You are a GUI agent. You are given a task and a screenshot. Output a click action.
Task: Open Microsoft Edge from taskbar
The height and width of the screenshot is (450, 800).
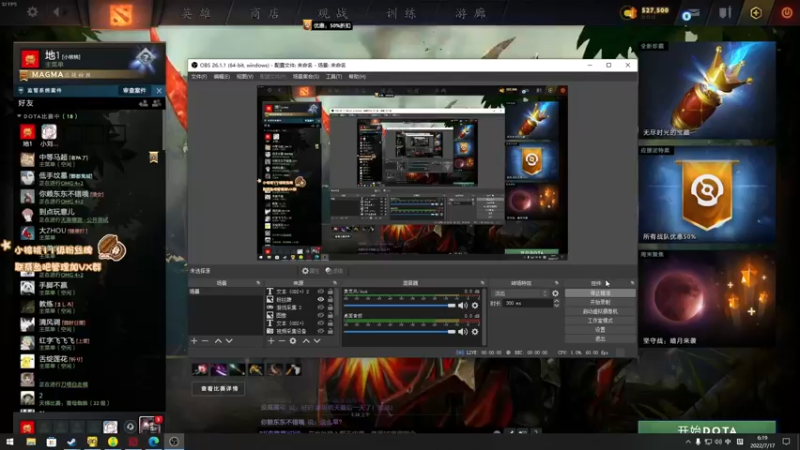(154, 442)
